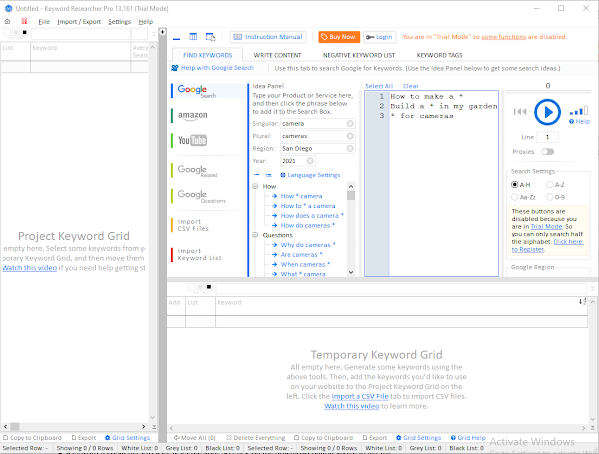Click Select All above the search box
The width and height of the screenshot is (599, 454).
(379, 86)
